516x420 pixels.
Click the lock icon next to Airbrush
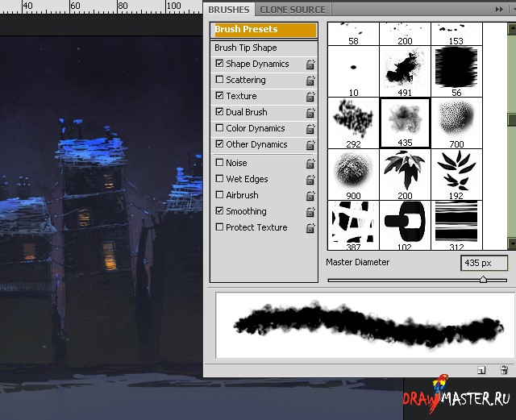[x=310, y=196]
